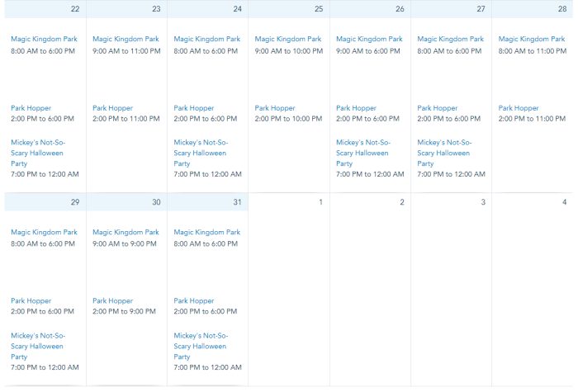Open Magic Kingdom Park on day 28

tap(532, 39)
